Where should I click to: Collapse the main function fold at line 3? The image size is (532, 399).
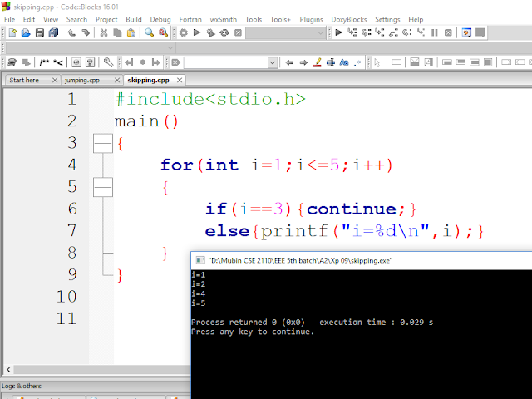(x=103, y=143)
